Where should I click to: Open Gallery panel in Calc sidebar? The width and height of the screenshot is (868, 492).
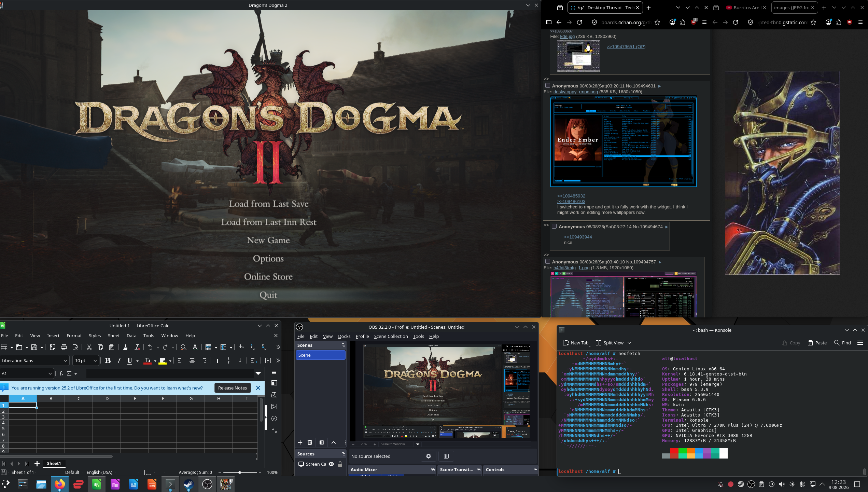point(274,407)
